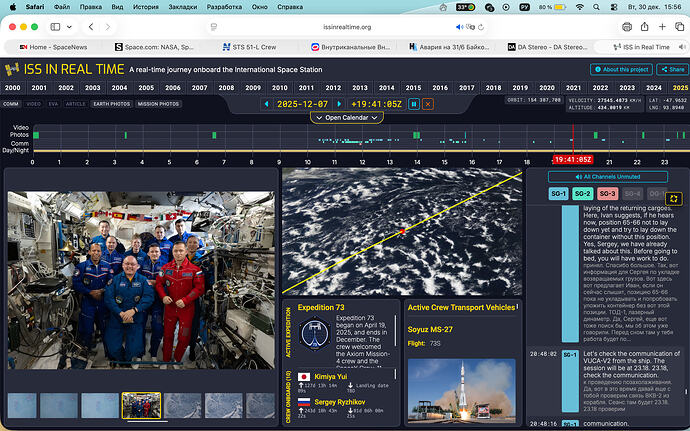Image resolution: width=690 pixels, height=431 pixels.
Task: Open the About this project button
Action: tap(620, 70)
